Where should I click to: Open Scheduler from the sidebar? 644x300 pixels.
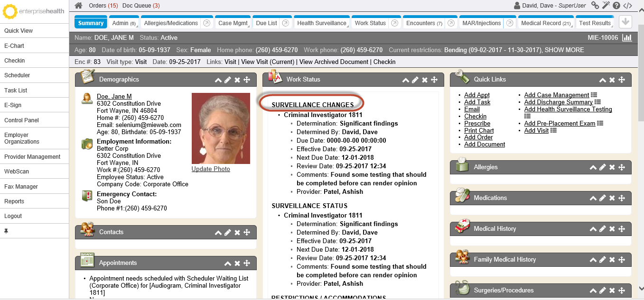pyautogui.click(x=17, y=75)
